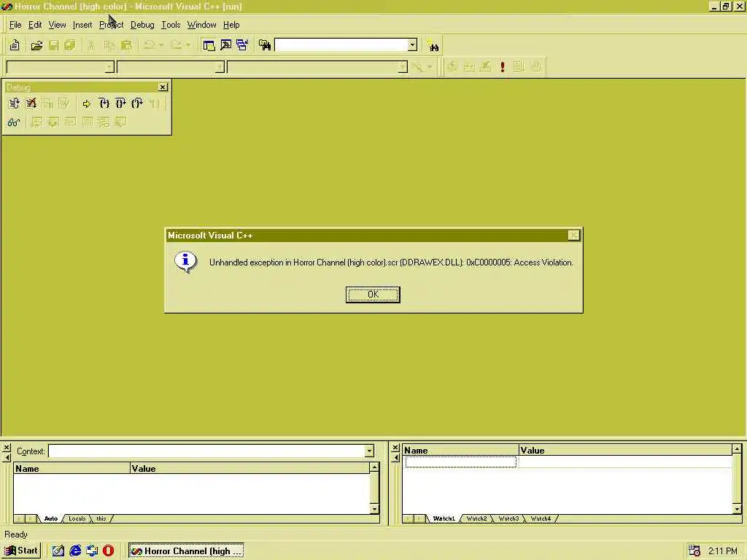Click the Go debug icon next to Execute
The height and width of the screenshot is (560, 747).
coord(519,66)
